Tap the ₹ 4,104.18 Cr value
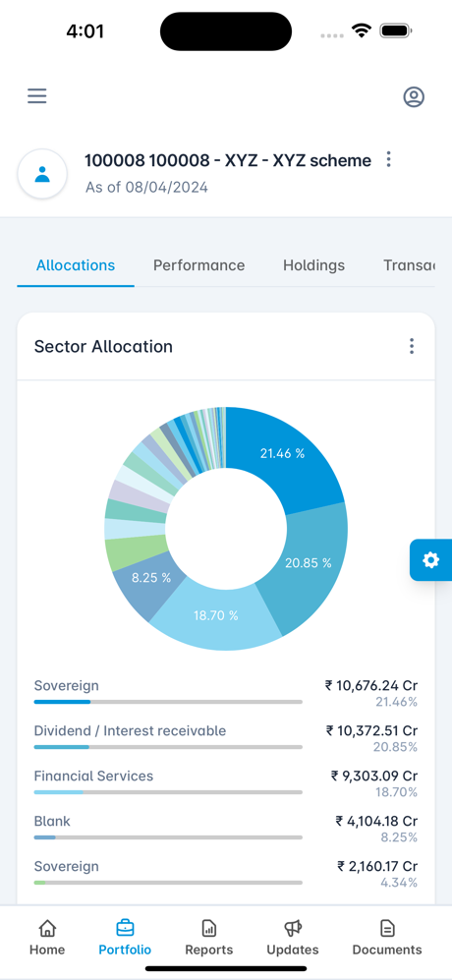This screenshot has height=980, width=452. pos(376,821)
